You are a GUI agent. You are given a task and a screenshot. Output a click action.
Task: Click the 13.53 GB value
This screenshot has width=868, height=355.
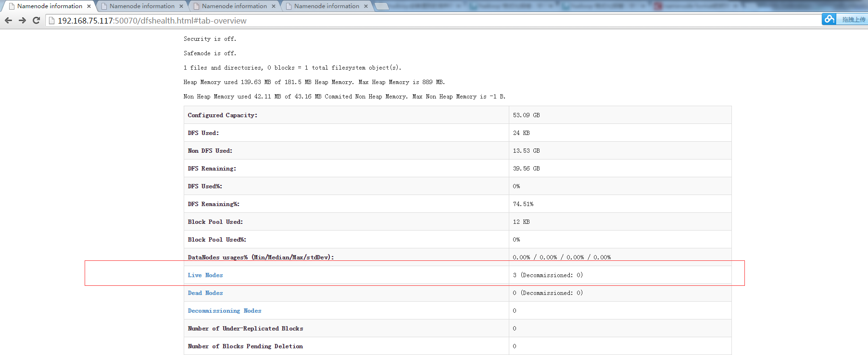526,151
